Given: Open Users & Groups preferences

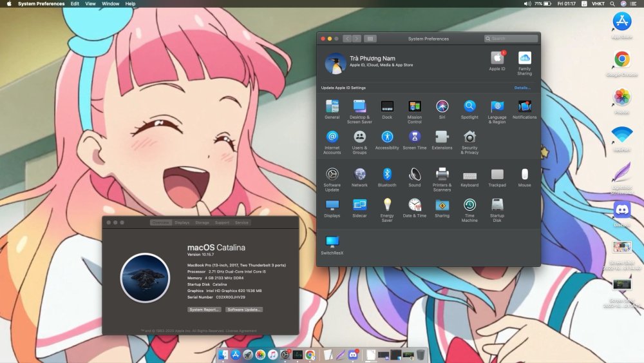Looking at the screenshot, I should pyautogui.click(x=359, y=142).
